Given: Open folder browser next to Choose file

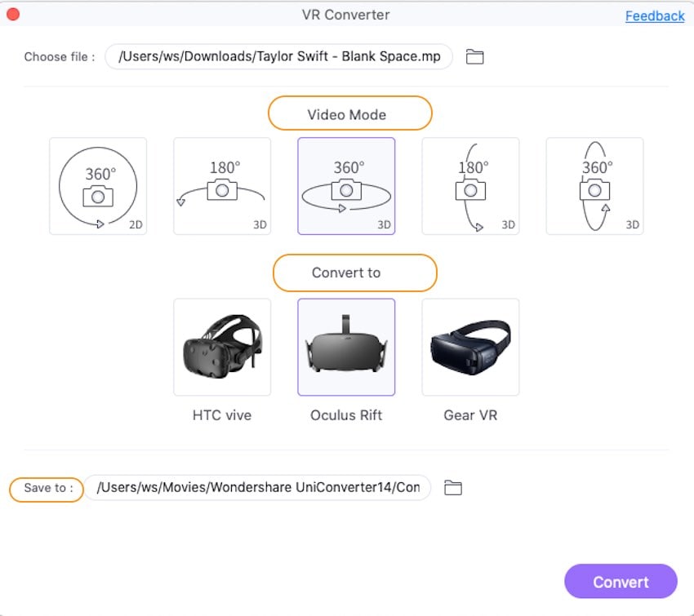Looking at the screenshot, I should click(x=474, y=56).
